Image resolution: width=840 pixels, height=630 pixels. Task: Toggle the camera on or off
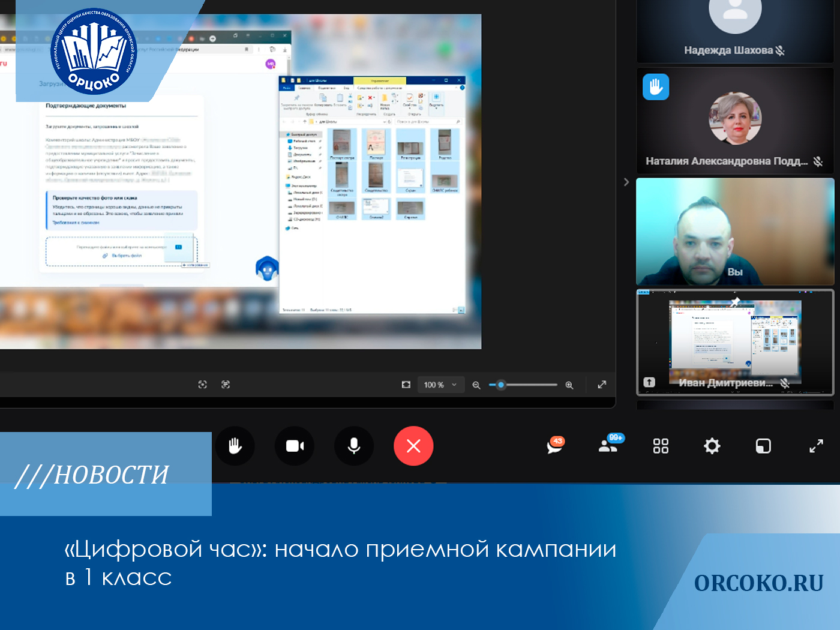coord(294,446)
